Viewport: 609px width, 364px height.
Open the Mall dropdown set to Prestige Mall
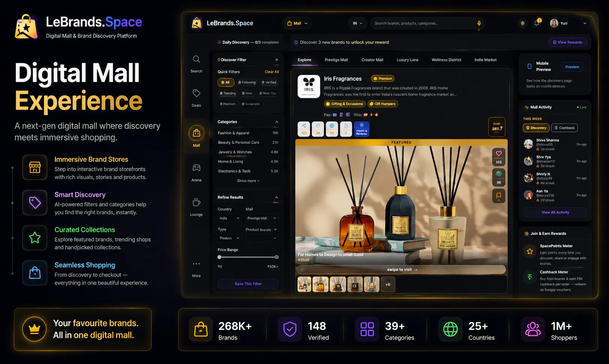click(262, 218)
